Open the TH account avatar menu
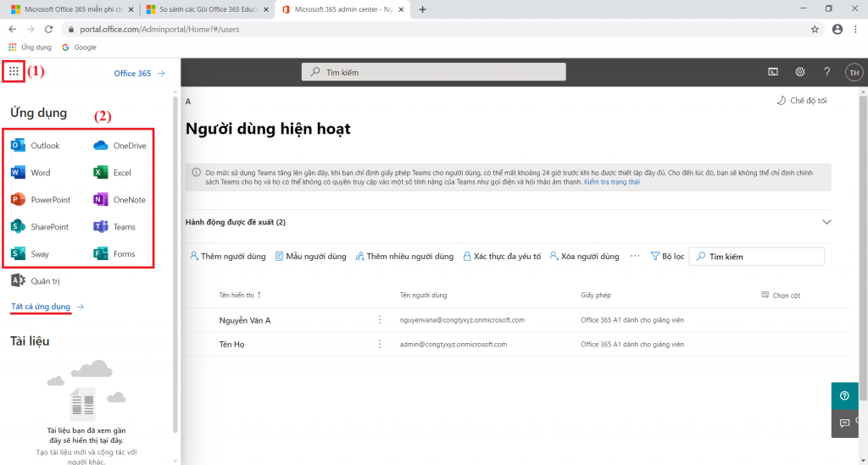The width and height of the screenshot is (868, 465). pyautogui.click(x=854, y=73)
